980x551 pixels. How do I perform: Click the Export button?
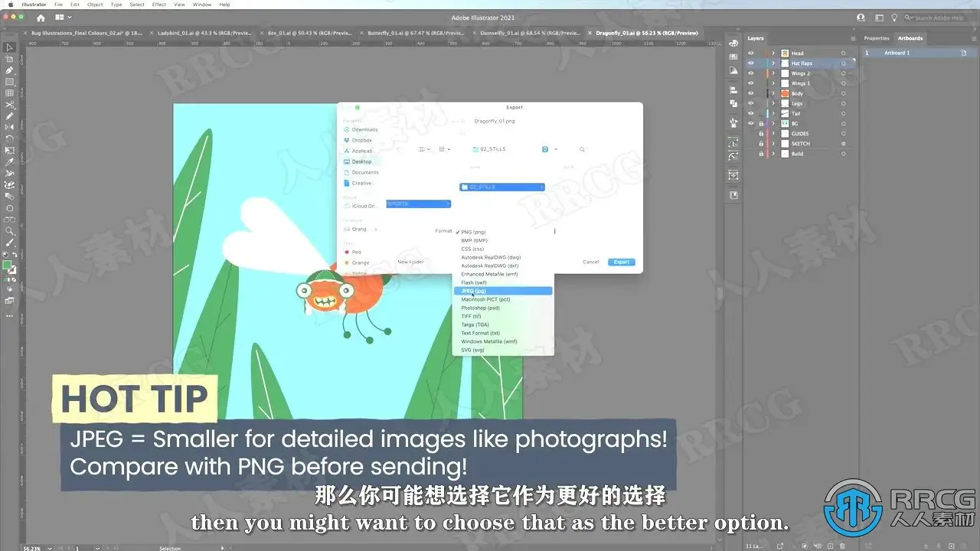[x=621, y=262]
